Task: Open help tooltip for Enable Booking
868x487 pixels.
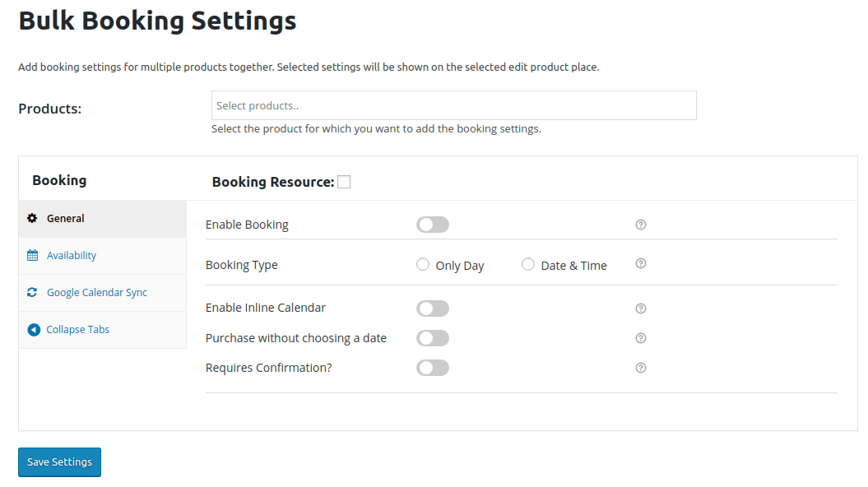Action: [x=640, y=225]
